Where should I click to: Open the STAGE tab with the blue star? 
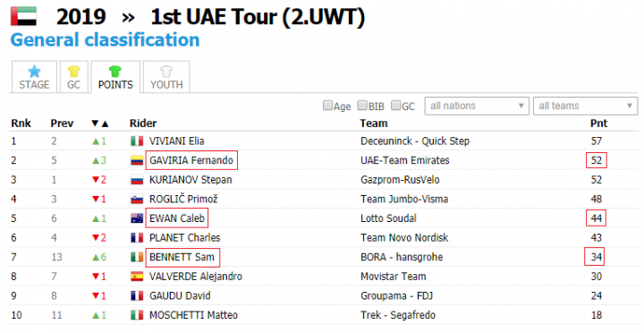pyautogui.click(x=34, y=77)
